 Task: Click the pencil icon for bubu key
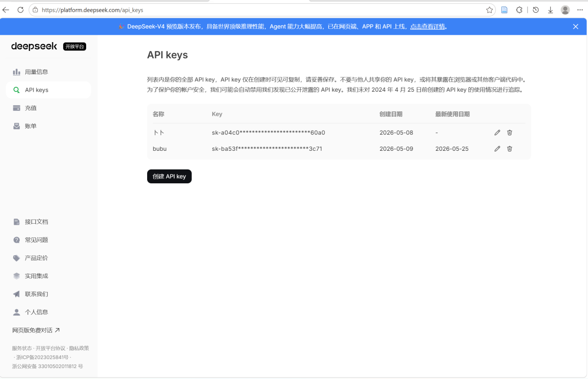497,148
